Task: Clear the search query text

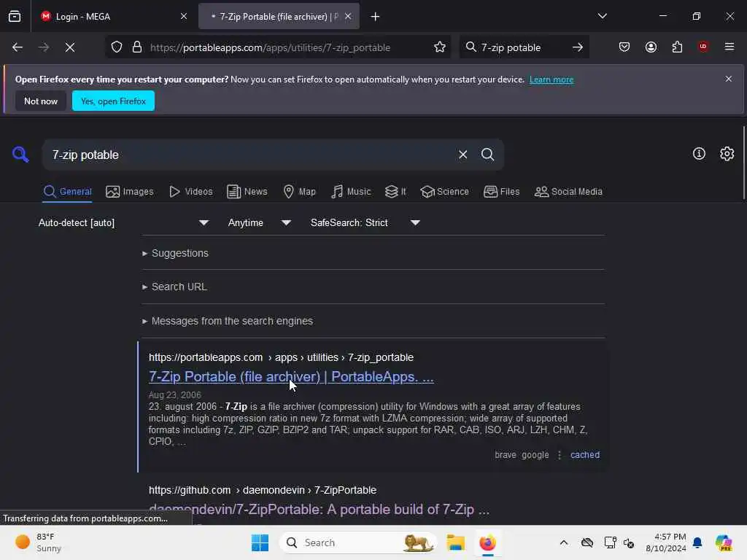Action: [x=462, y=155]
